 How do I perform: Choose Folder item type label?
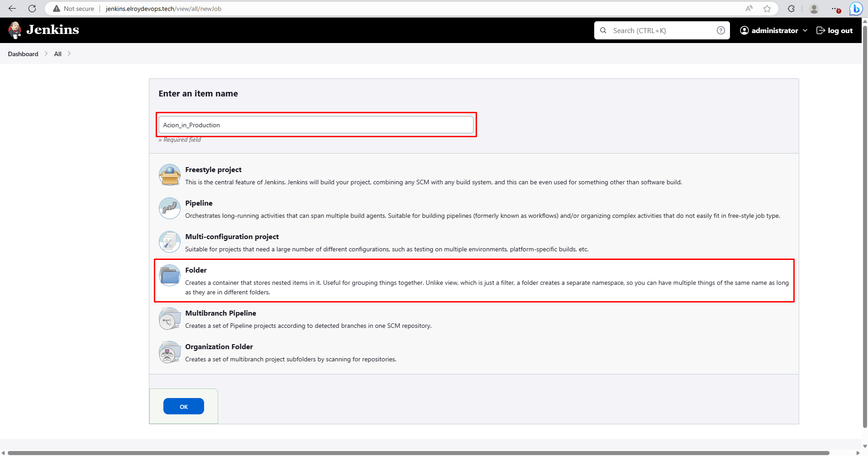point(196,270)
